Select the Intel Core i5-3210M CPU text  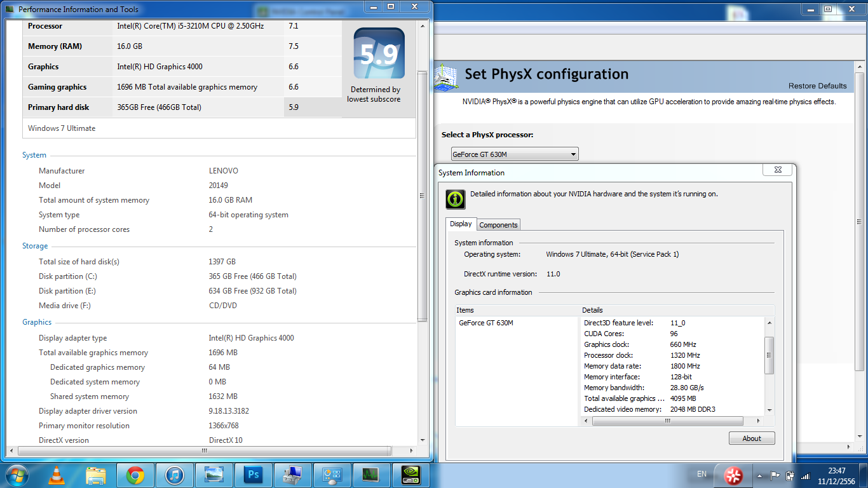click(x=191, y=26)
